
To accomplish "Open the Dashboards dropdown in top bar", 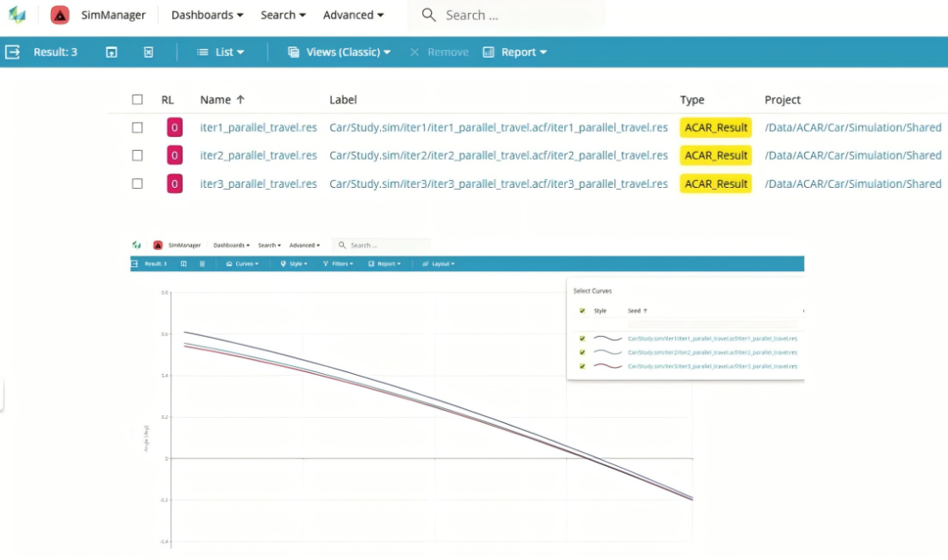I will coord(207,15).
